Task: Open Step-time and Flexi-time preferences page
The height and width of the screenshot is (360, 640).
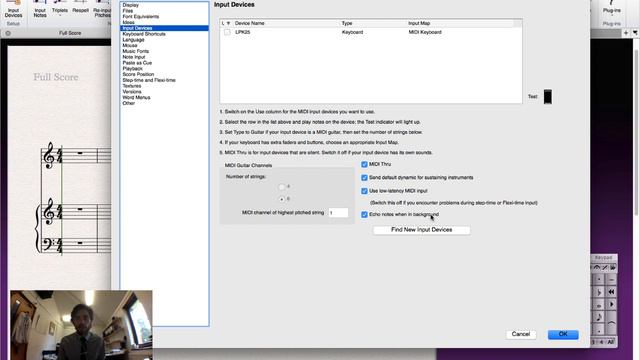Action: click(x=149, y=80)
